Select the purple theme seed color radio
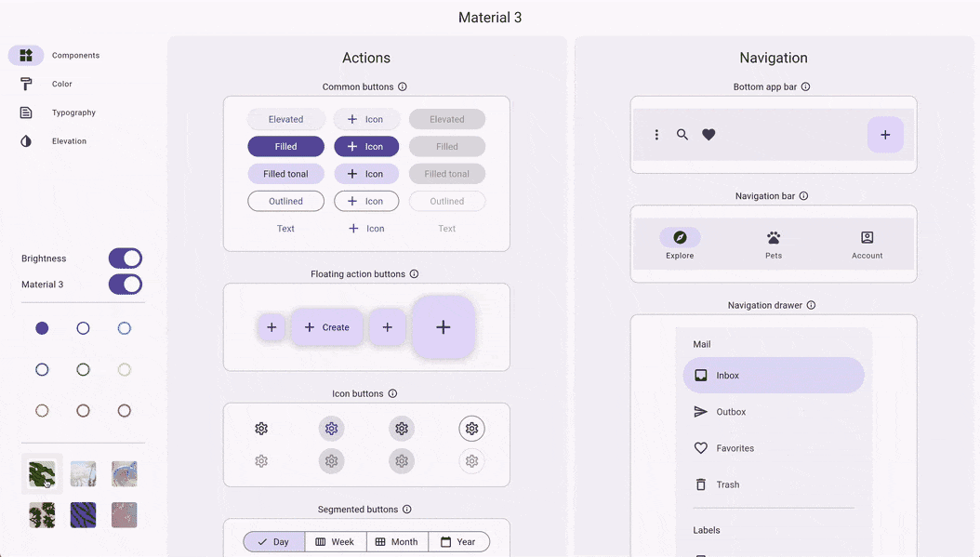Viewport: 980px width, 557px height. 41,327
